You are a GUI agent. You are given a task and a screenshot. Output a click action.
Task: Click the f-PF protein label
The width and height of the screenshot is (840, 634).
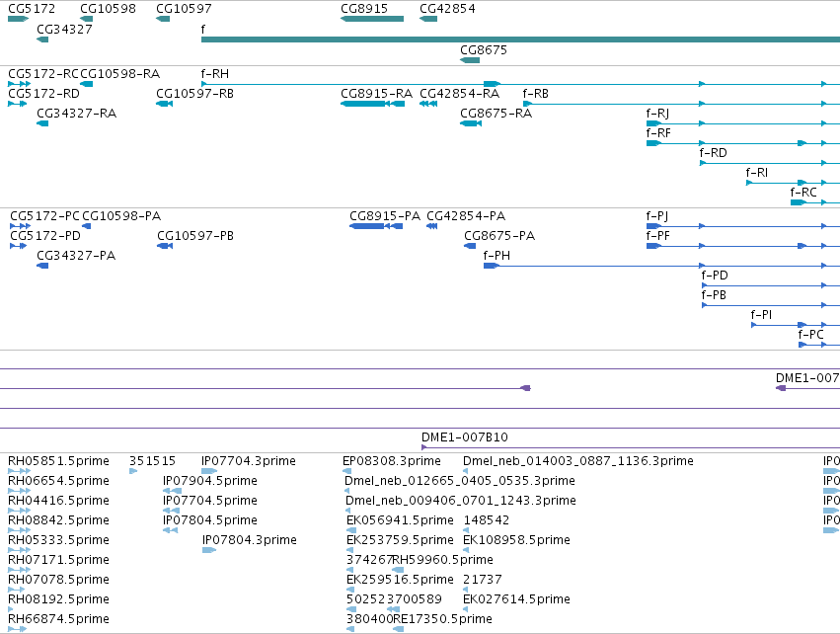tap(657, 236)
